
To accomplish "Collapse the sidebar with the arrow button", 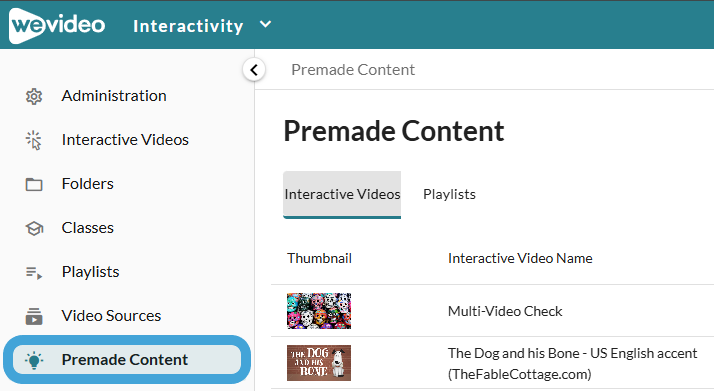I will (x=254, y=70).
